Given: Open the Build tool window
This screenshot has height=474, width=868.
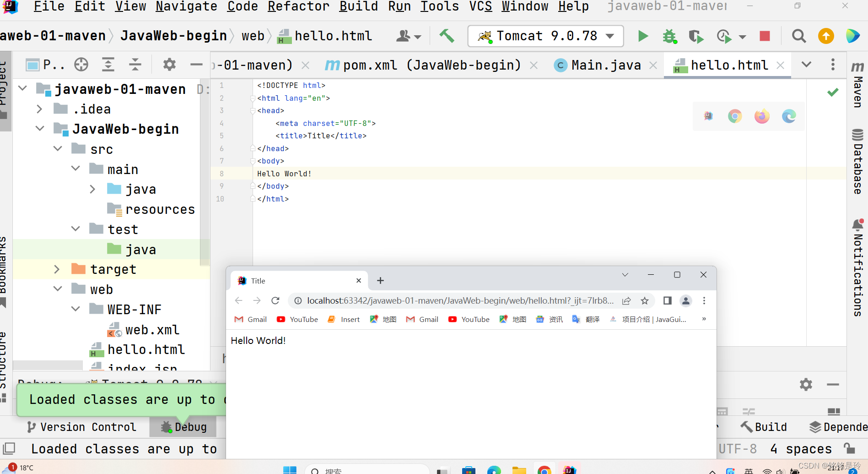Looking at the screenshot, I should [764, 427].
